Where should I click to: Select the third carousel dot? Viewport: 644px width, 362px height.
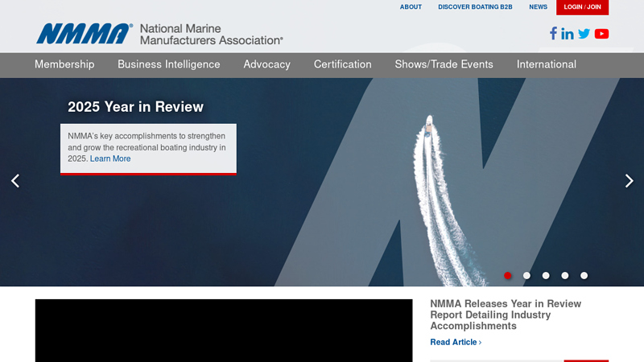coord(546,275)
